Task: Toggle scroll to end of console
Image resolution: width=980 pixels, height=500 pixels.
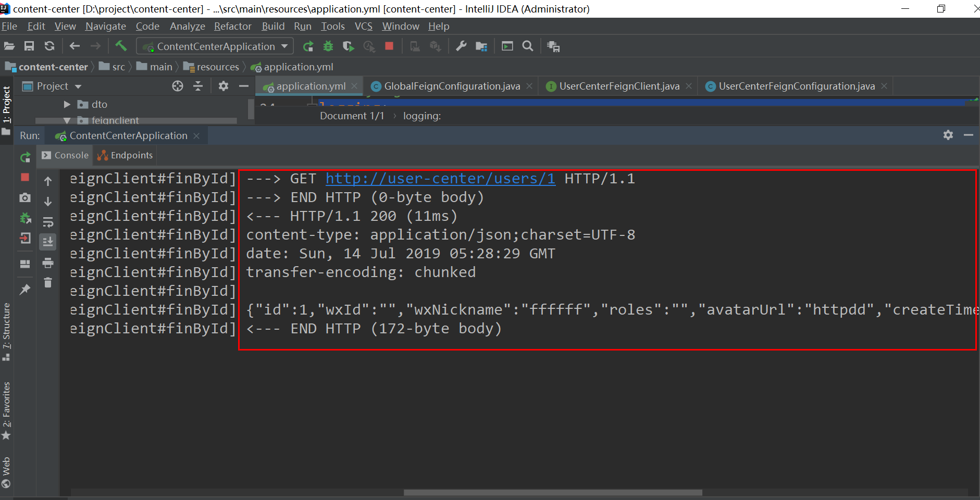Action: [48, 242]
